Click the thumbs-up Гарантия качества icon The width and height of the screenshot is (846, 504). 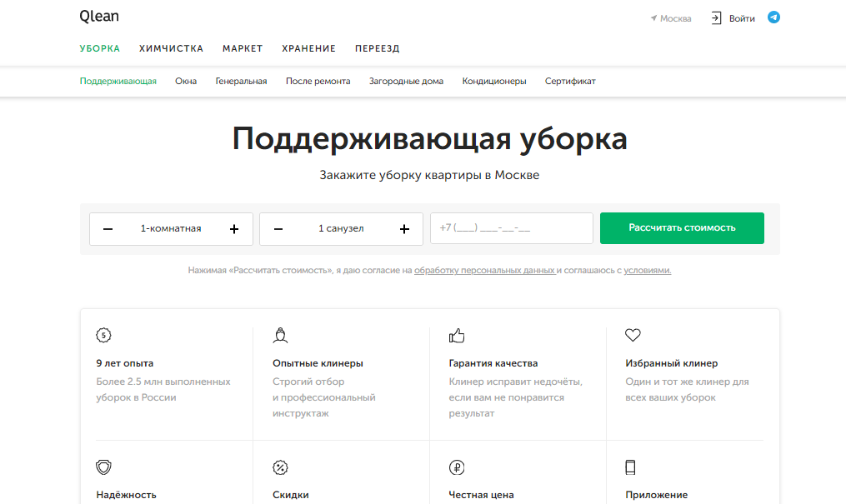pyautogui.click(x=456, y=336)
